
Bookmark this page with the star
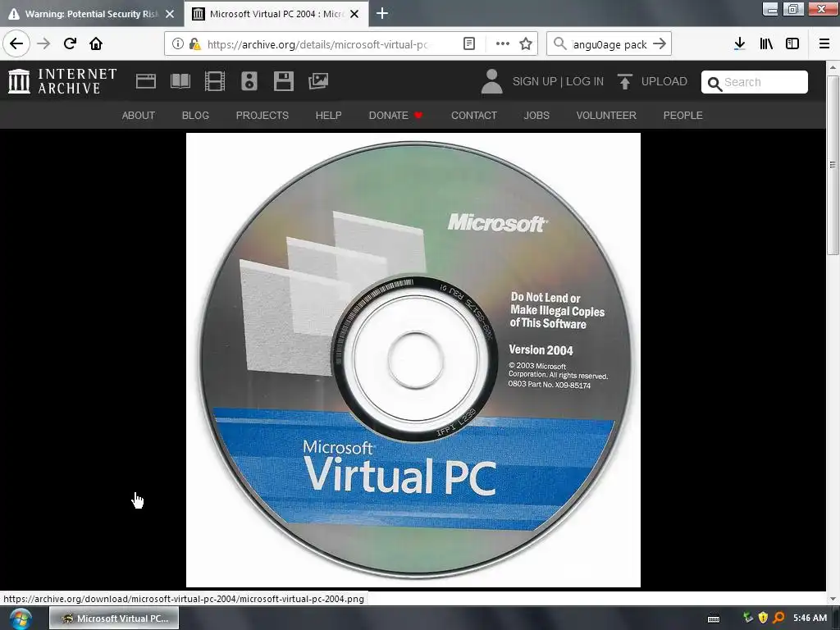526,44
